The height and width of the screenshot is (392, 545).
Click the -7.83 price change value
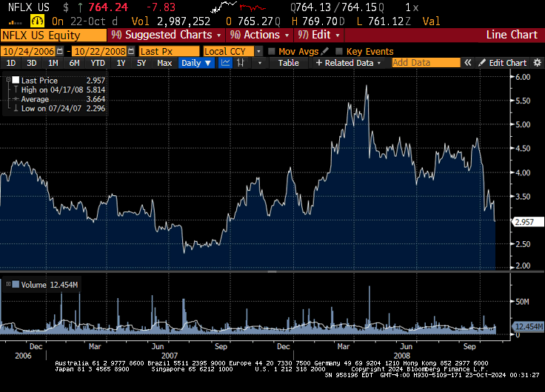pyautogui.click(x=161, y=7)
